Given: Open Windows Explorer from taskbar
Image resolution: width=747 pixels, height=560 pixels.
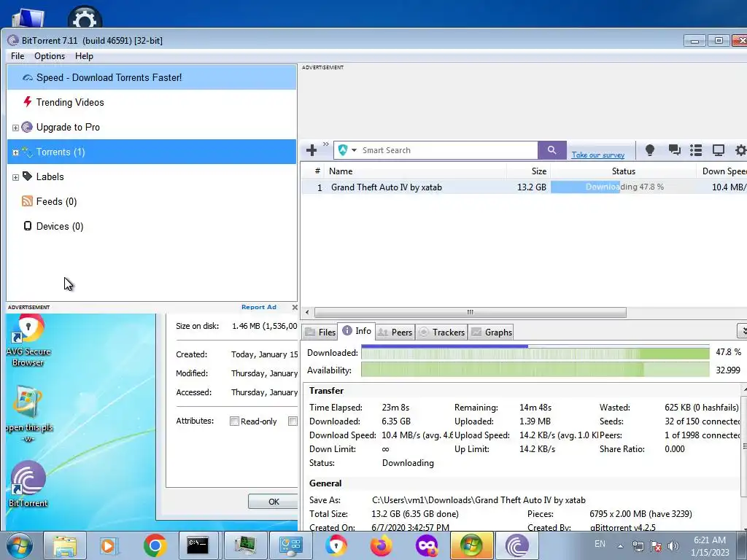Looking at the screenshot, I should pyautogui.click(x=65, y=545).
